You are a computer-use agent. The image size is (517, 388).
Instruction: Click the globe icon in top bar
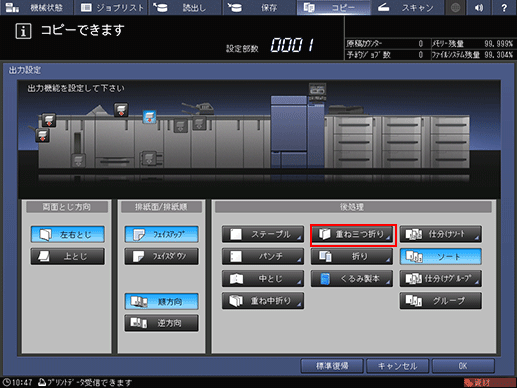[455, 7]
